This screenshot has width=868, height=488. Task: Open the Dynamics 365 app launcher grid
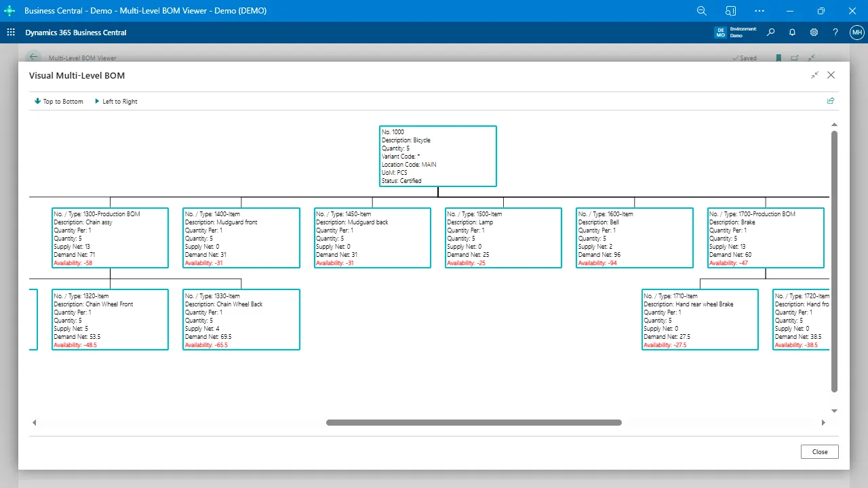11,32
